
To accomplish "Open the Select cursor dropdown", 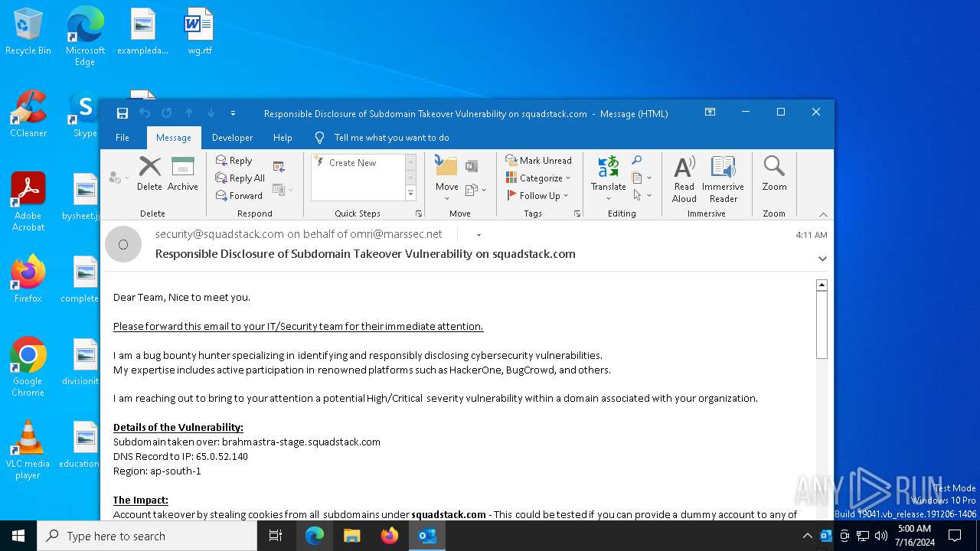I will coord(642,196).
